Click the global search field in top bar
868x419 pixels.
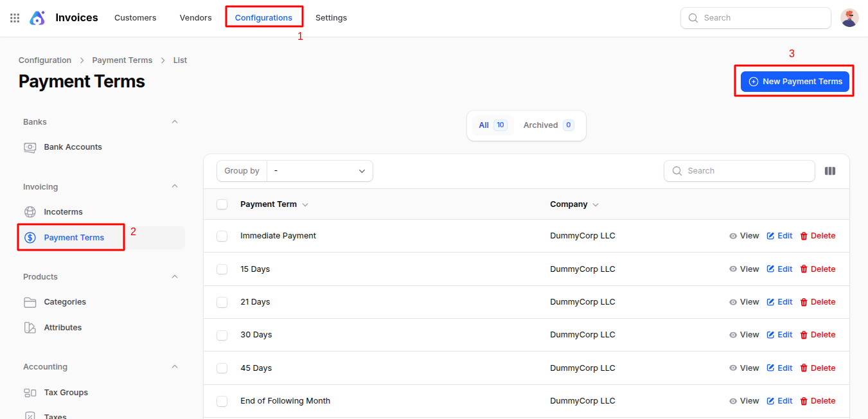(756, 18)
